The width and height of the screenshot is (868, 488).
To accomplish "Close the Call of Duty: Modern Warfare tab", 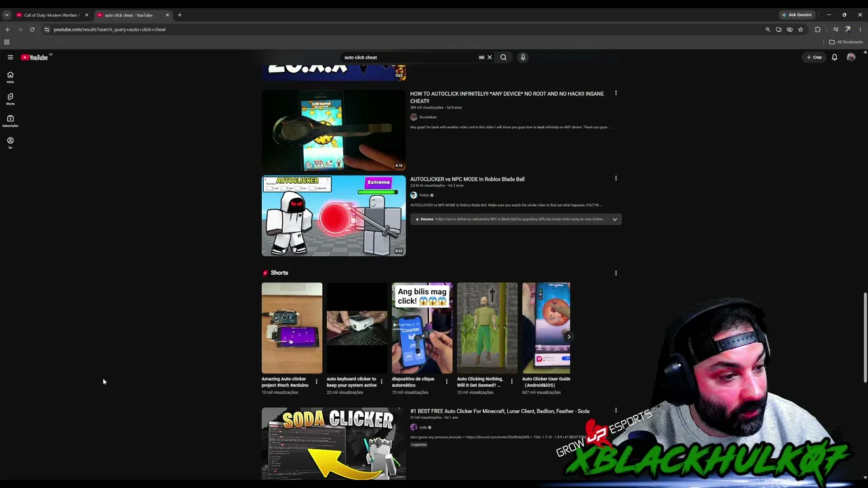I will 86,15.
